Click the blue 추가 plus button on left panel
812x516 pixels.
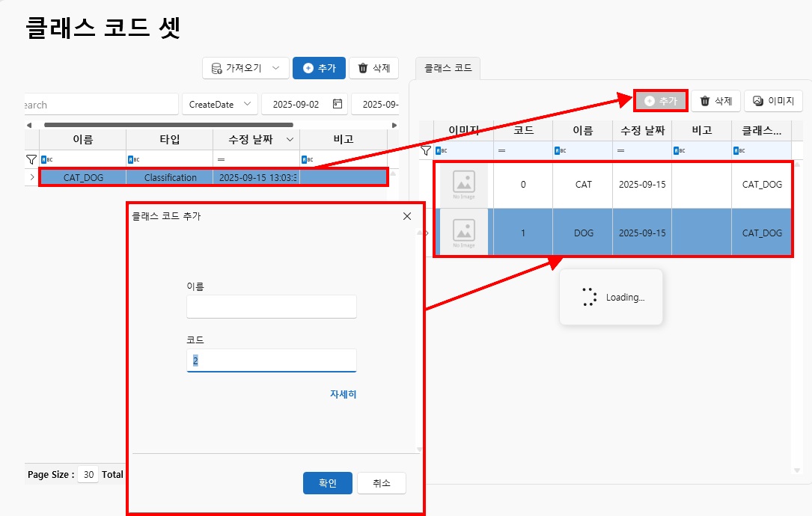tap(319, 68)
